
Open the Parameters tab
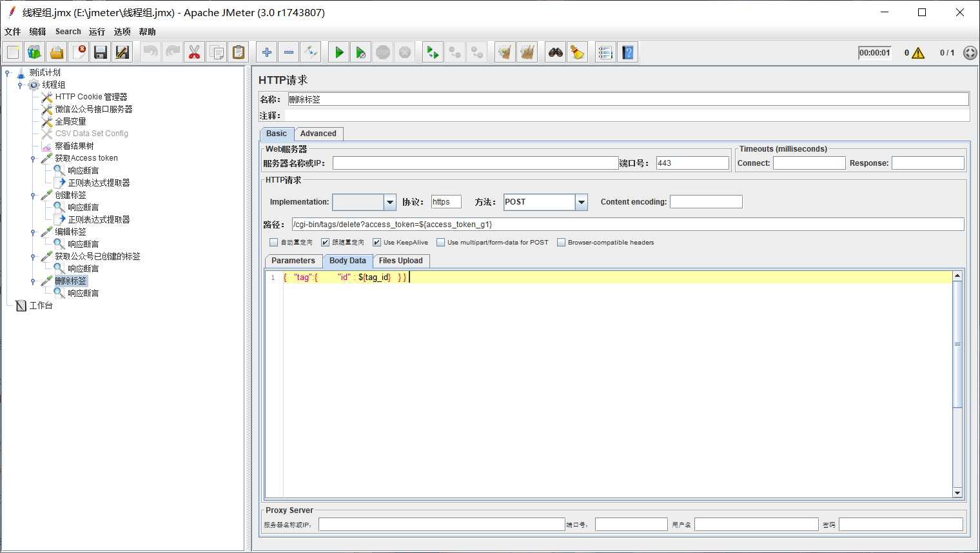pyautogui.click(x=293, y=261)
